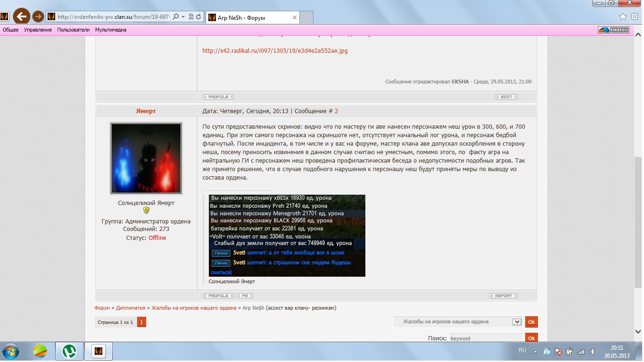Show hidden system tray icons
The width and height of the screenshot is (644, 362).
[x=535, y=352]
